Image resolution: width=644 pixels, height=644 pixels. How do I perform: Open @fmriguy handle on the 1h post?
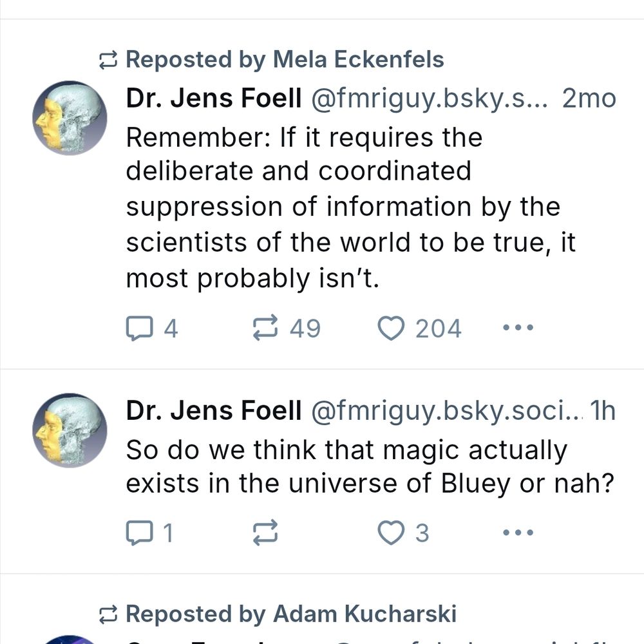[x=446, y=411]
